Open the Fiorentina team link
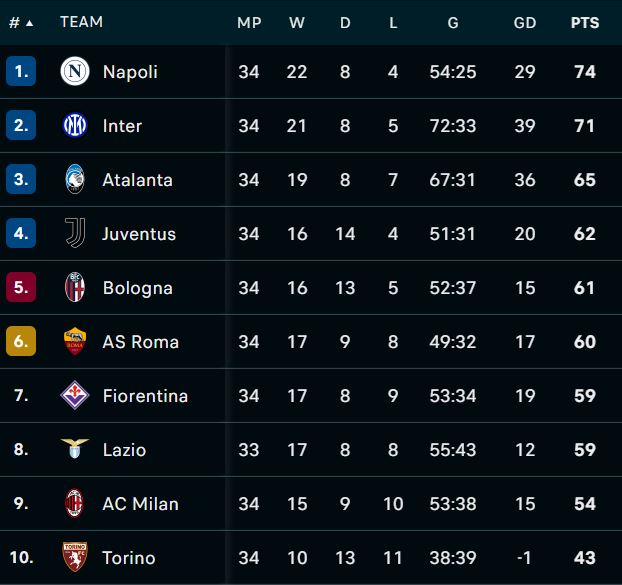 [145, 396]
